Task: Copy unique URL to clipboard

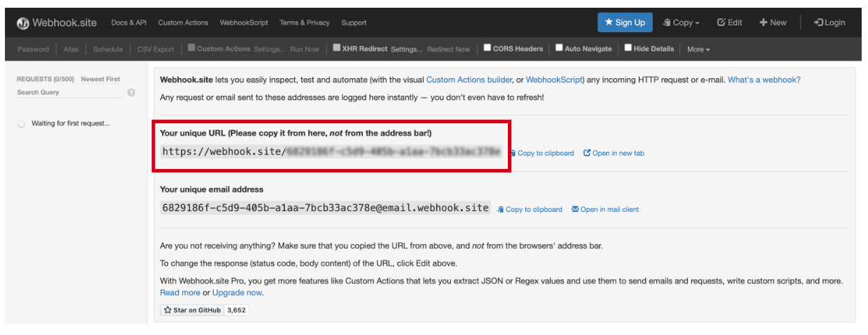Action: (x=542, y=153)
